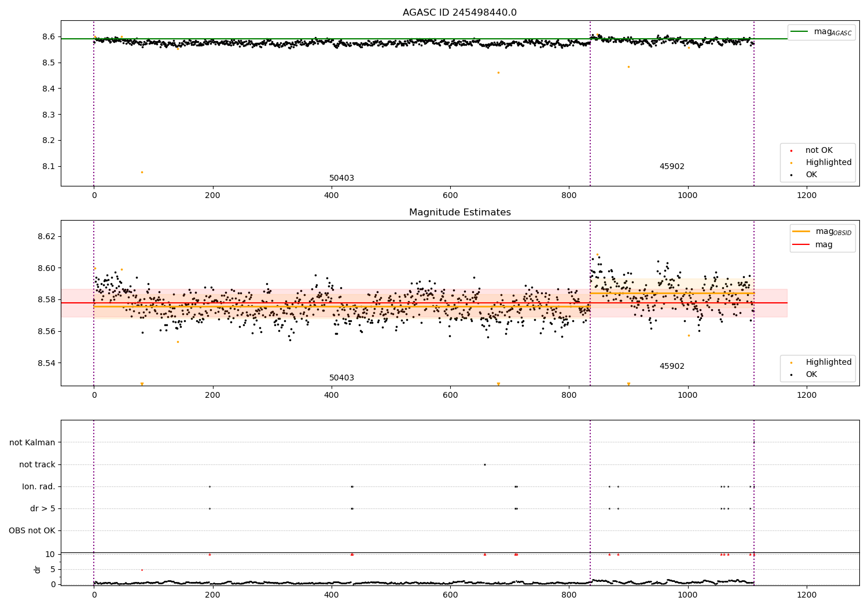Click the data point on the 'not Kalman' row

(754, 442)
